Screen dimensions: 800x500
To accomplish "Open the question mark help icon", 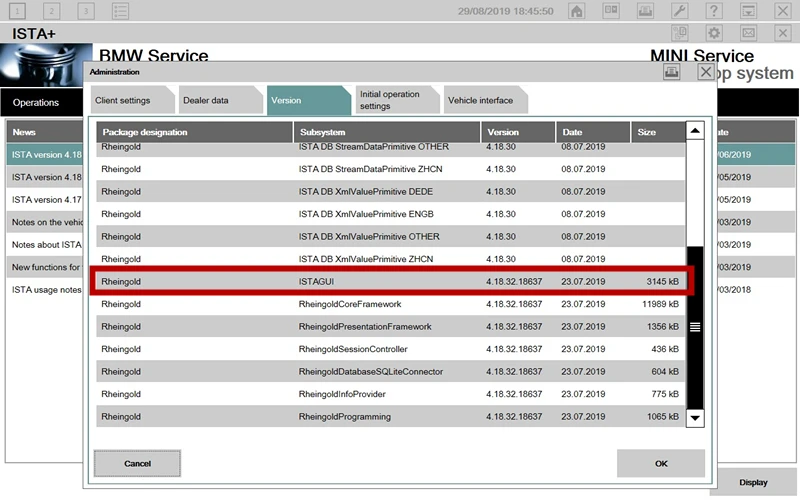I will pyautogui.click(x=714, y=11).
